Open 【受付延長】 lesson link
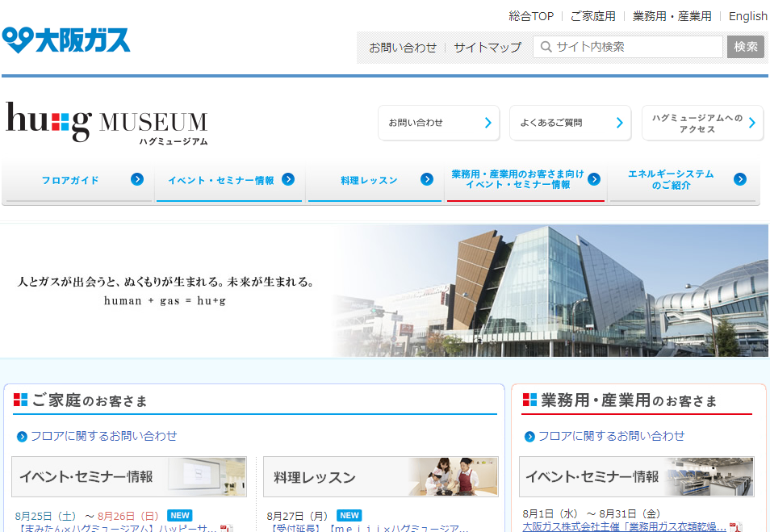770x532 pixels. [x=367, y=529]
